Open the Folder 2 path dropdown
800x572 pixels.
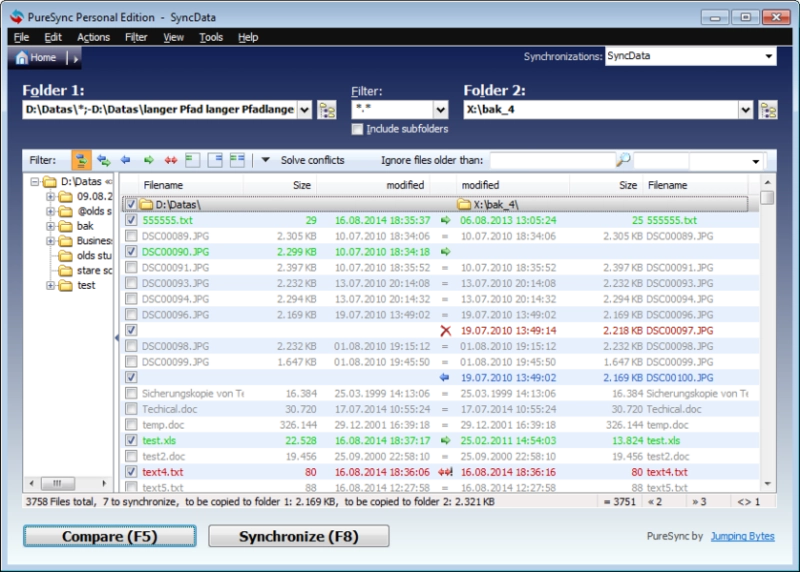(745, 110)
